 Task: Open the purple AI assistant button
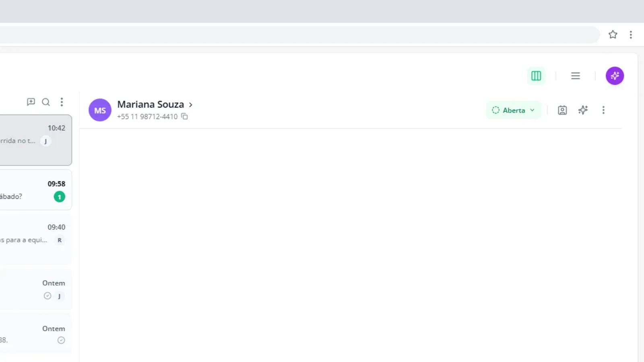pos(615,76)
